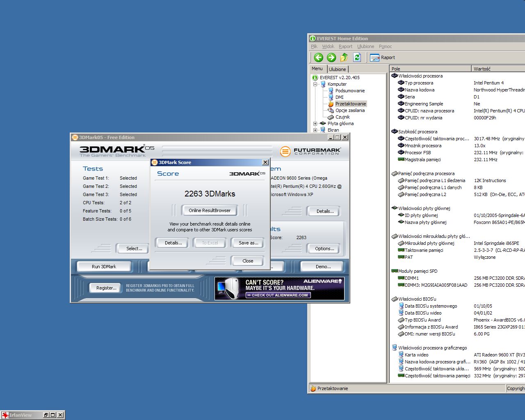
Task: Click Details button in 3DMark Score dialog
Action: click(173, 243)
